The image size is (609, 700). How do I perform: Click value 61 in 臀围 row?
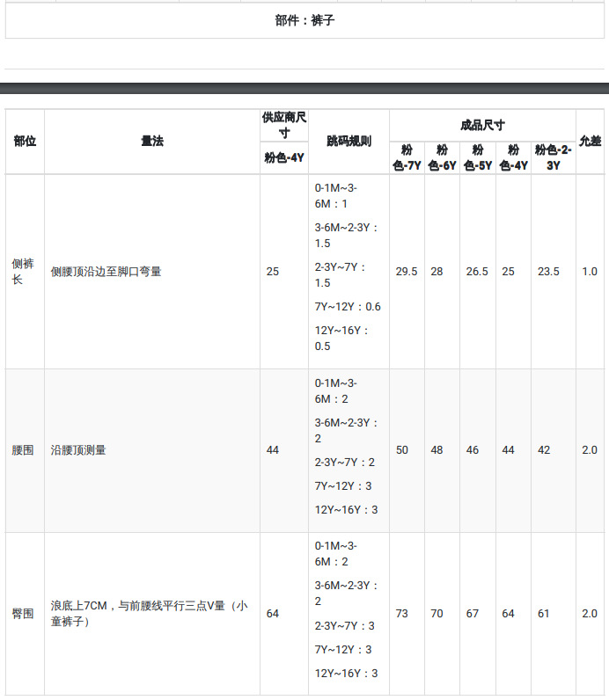pyautogui.click(x=544, y=614)
